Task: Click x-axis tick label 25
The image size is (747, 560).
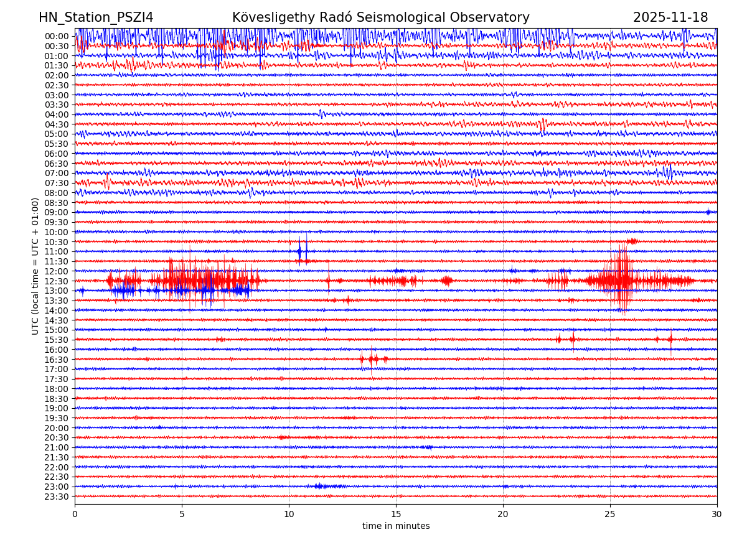Action: pos(610,515)
